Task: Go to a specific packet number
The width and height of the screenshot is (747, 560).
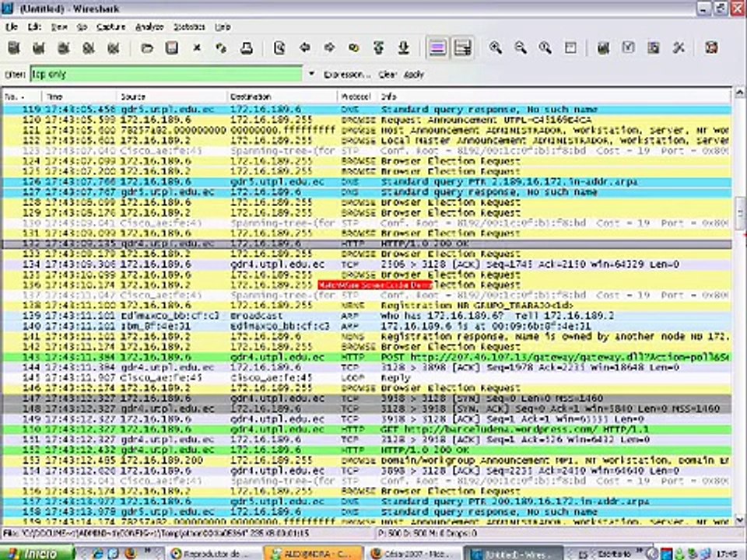Action: (x=354, y=47)
